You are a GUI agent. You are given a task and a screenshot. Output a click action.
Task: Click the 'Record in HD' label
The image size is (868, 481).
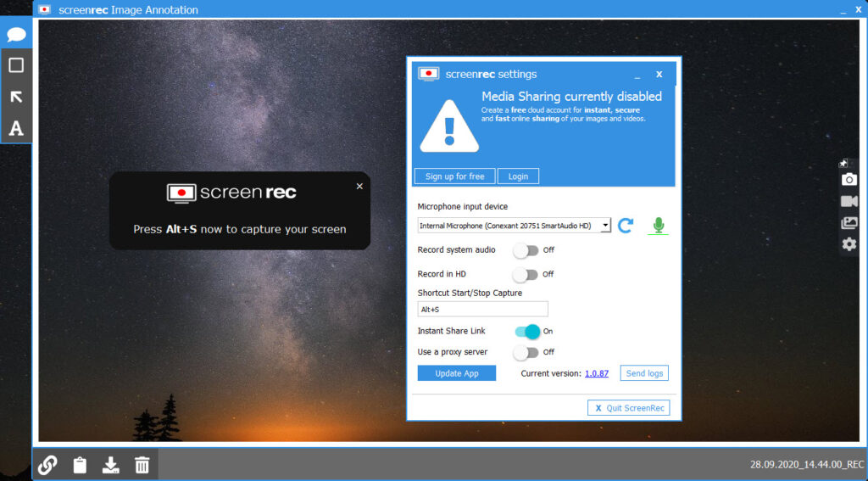(442, 274)
